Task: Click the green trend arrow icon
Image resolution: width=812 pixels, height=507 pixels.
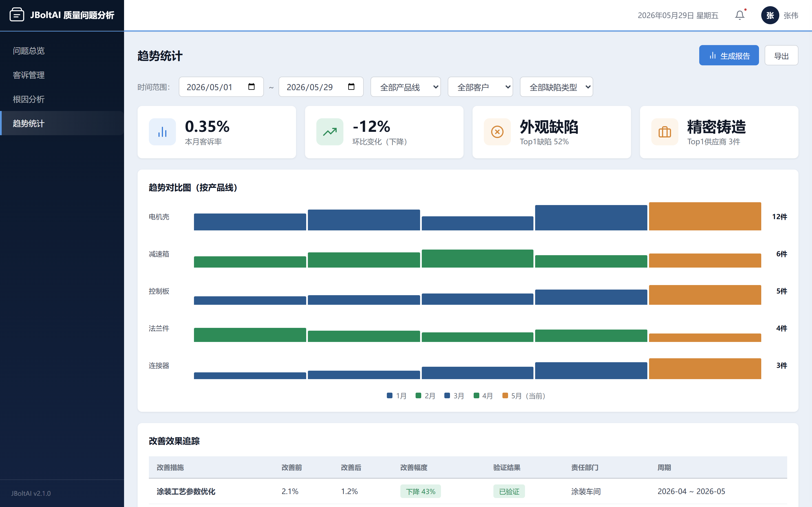Action: click(330, 132)
